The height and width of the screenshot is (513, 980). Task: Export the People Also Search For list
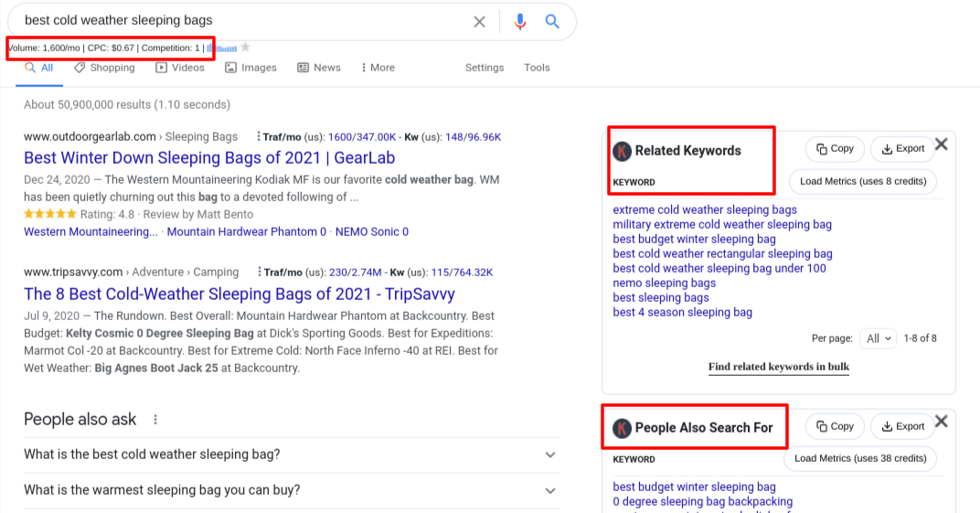(x=902, y=426)
